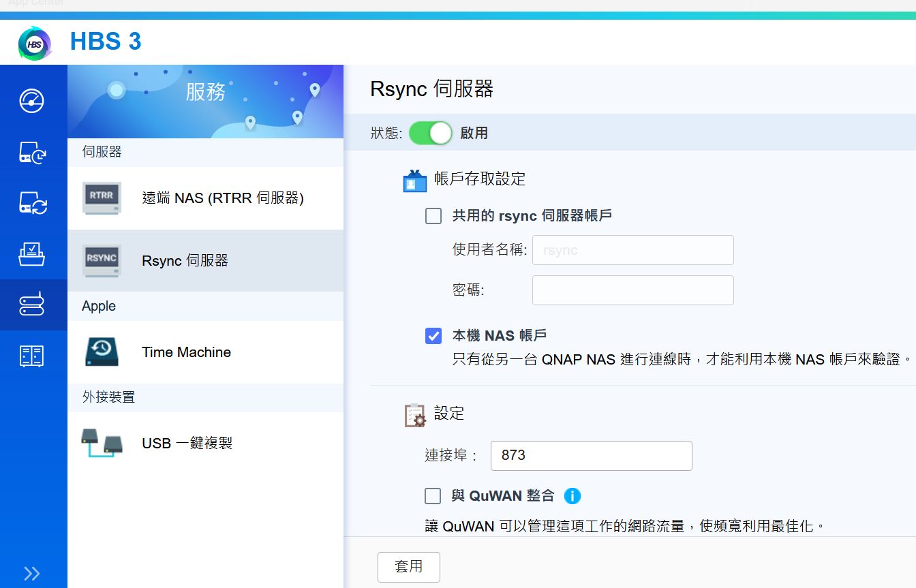Click the RSYNC server device icon
This screenshot has height=588, width=916.
click(102, 261)
